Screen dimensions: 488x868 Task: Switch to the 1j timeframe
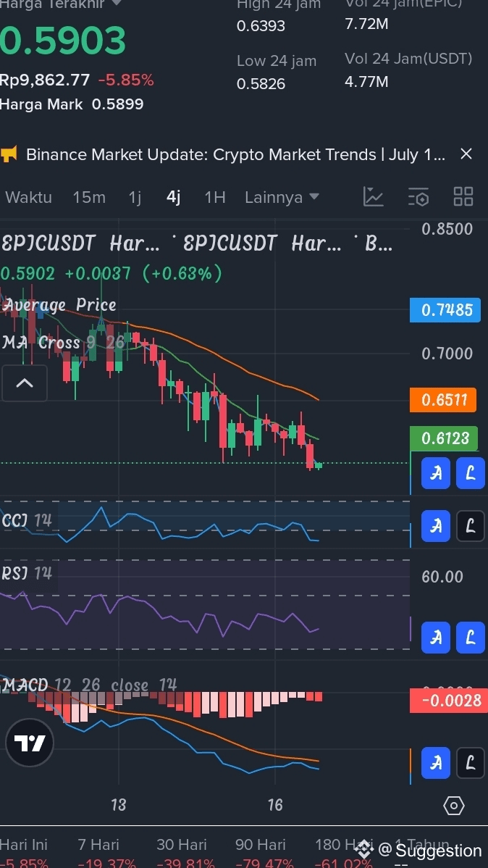(135, 197)
